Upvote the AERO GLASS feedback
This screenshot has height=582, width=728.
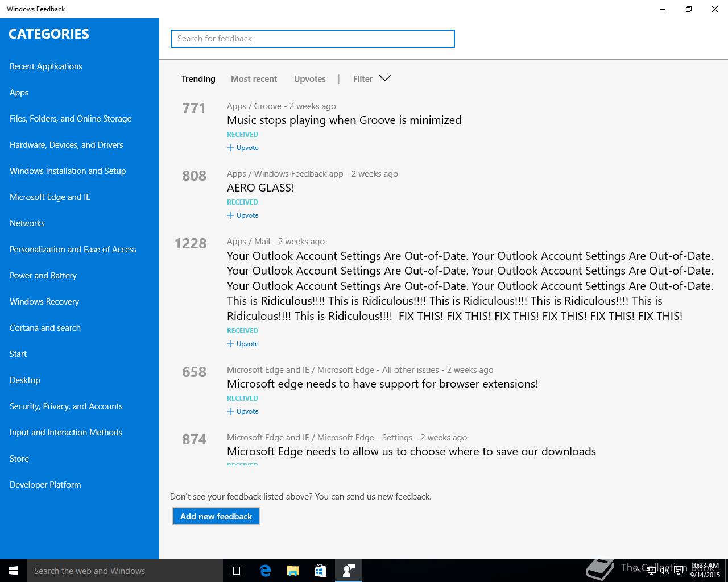pos(243,215)
